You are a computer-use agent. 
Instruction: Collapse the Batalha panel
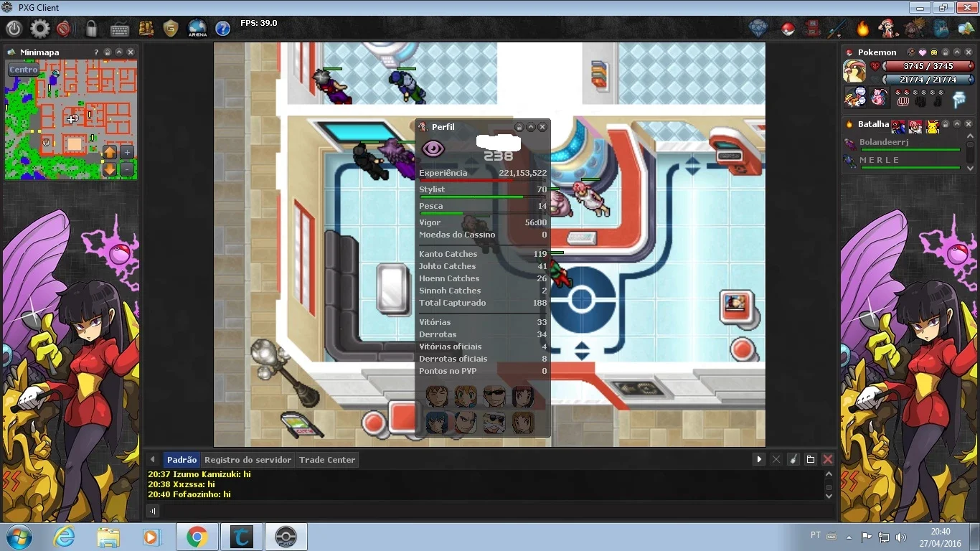(957, 124)
